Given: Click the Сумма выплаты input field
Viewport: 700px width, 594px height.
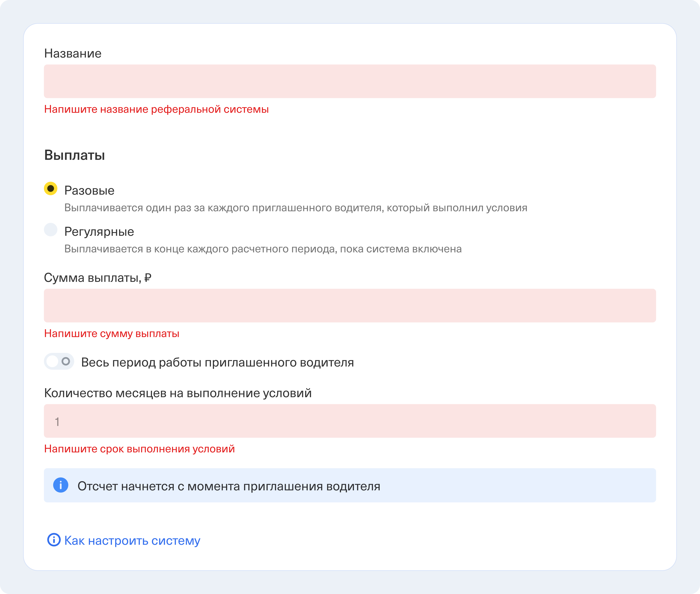Looking at the screenshot, I should click(x=349, y=306).
